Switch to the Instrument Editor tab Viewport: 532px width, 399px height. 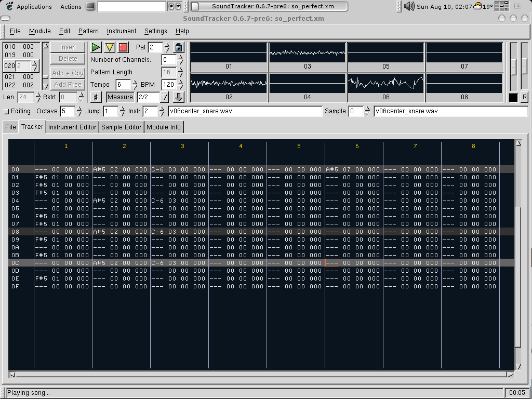click(x=72, y=127)
